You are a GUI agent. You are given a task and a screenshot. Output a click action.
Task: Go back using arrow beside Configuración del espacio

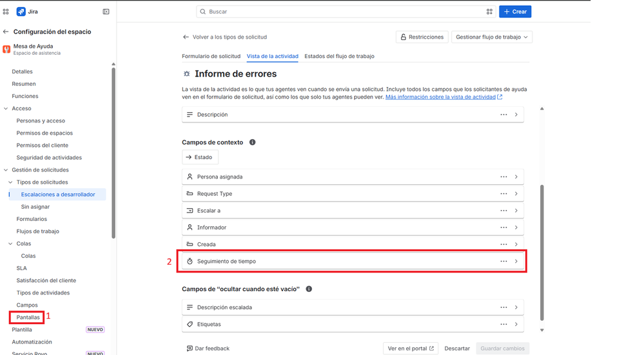tap(6, 32)
